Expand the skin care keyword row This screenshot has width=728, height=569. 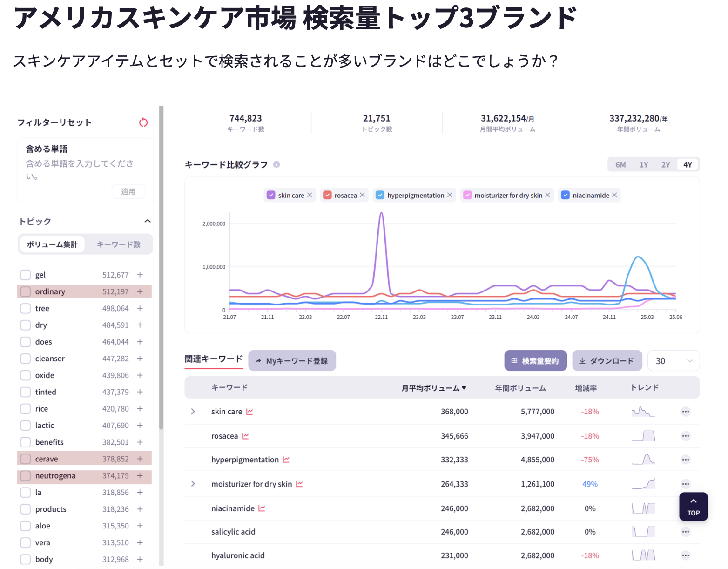coord(193,412)
